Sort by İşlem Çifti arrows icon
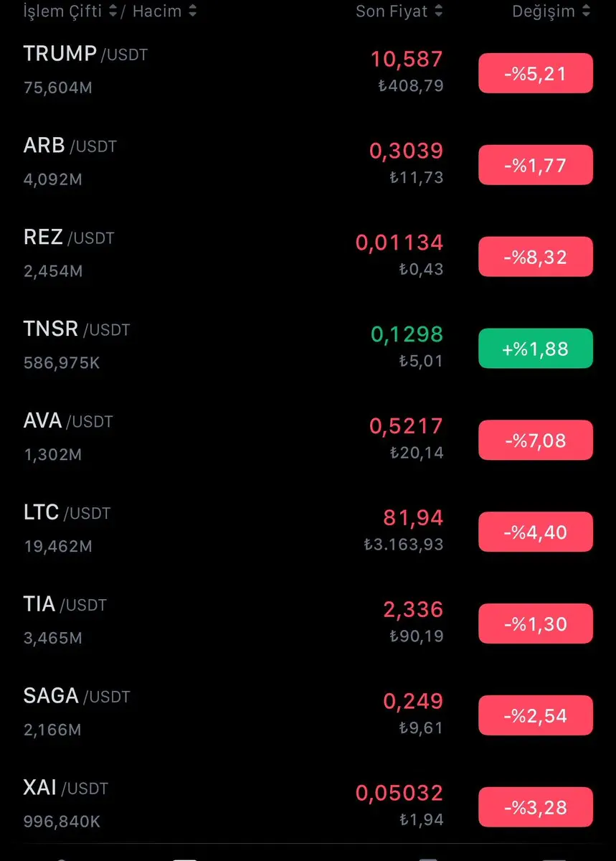This screenshot has width=616, height=861. (x=114, y=11)
